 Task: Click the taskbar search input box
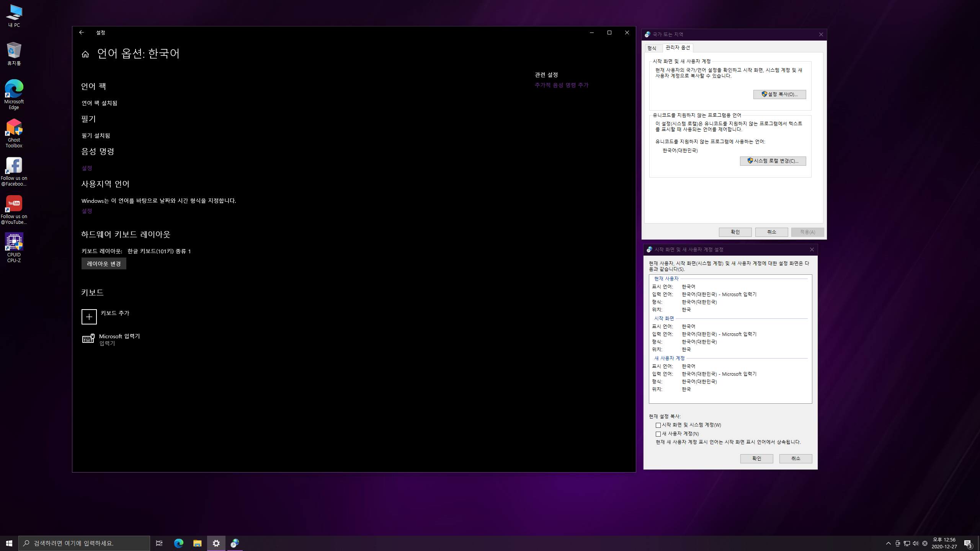(84, 543)
